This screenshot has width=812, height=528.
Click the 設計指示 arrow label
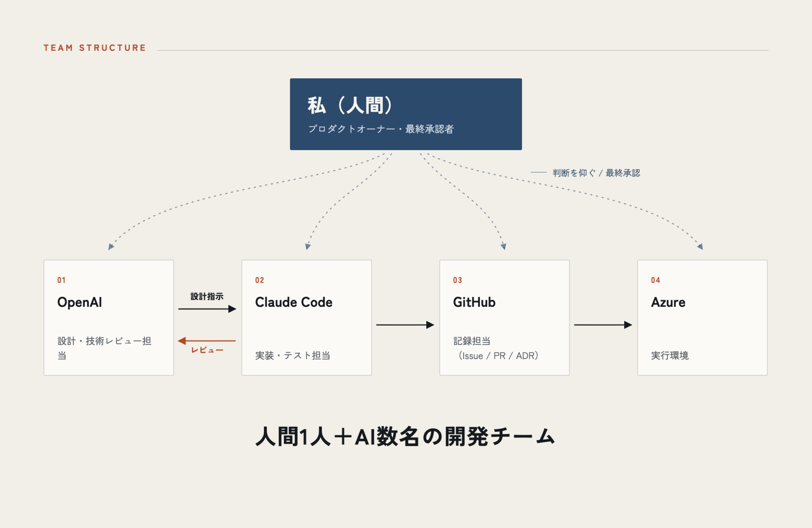point(207,297)
